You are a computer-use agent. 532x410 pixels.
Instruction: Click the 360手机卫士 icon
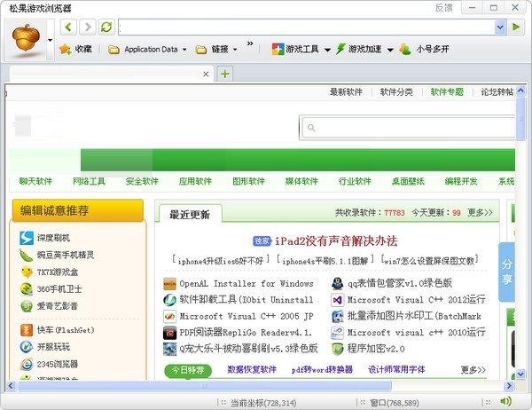(x=27, y=289)
